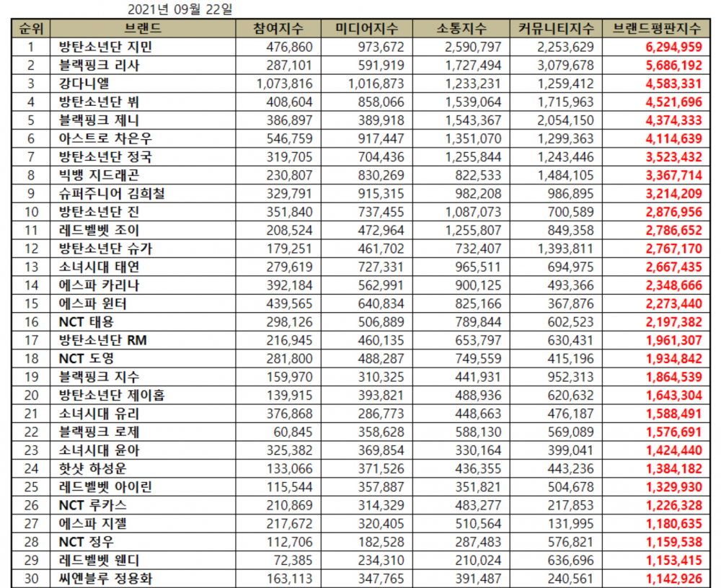Viewport: 721px width, 588px height.
Task: Click participation value 60,845
Action: pos(293,432)
